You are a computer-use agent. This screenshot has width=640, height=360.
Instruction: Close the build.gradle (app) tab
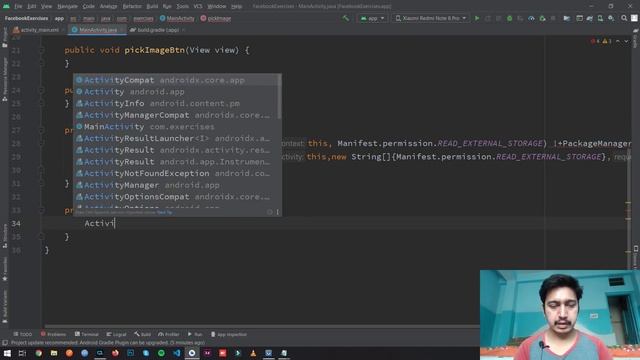[x=184, y=30]
